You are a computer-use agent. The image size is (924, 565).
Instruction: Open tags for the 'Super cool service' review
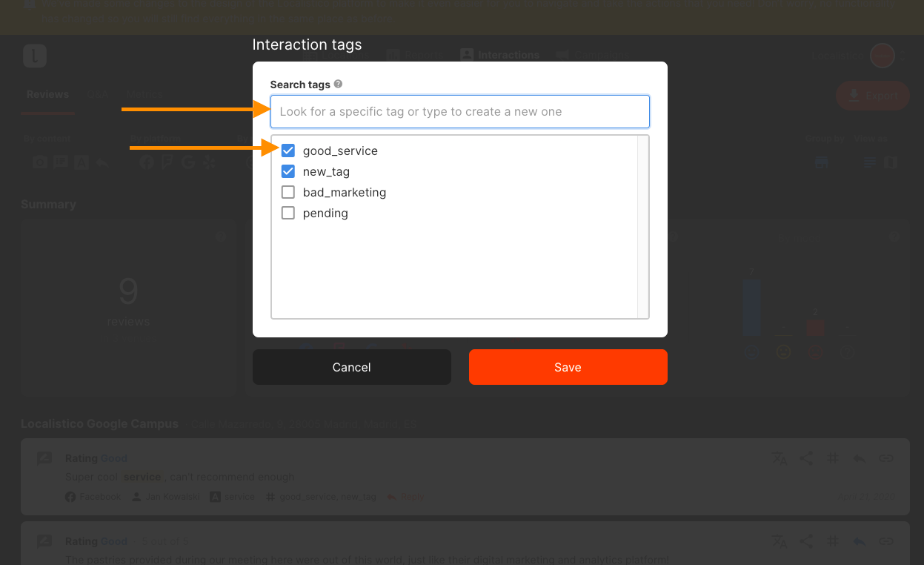pos(833,459)
